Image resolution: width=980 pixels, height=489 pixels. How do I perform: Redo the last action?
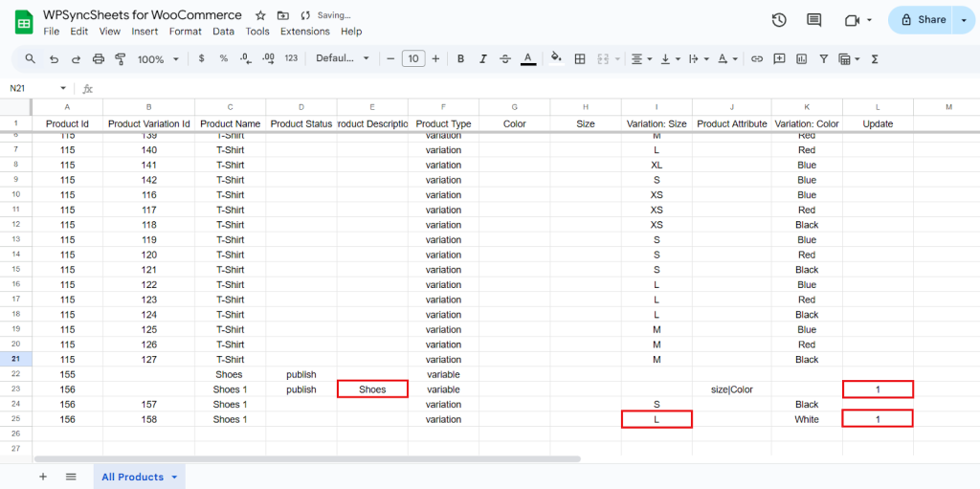pos(77,58)
